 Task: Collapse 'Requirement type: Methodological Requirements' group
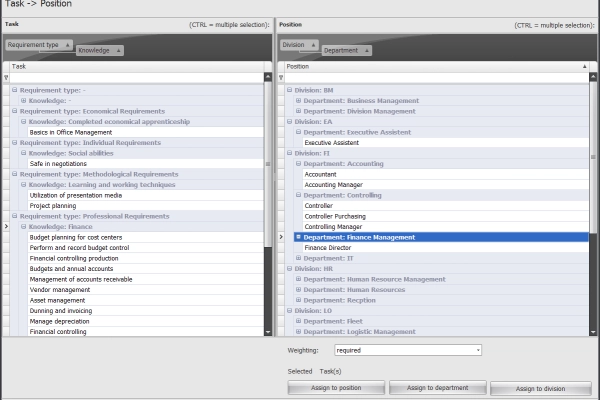click(x=15, y=174)
